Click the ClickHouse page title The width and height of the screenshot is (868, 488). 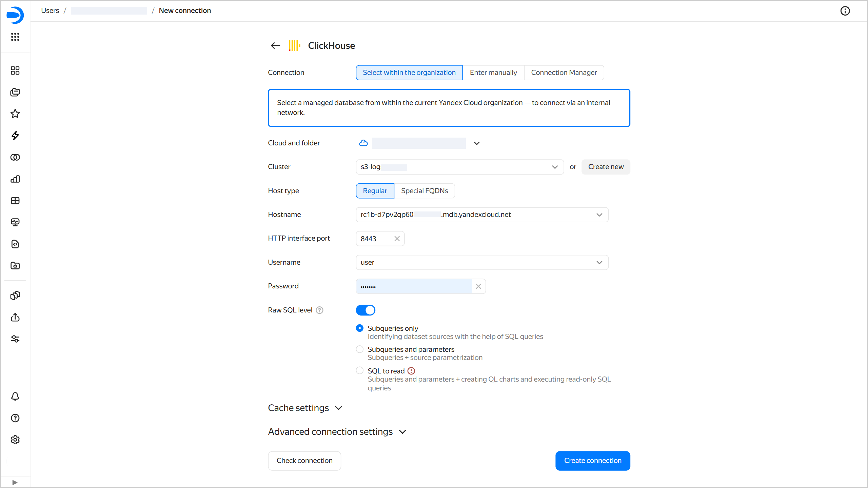click(331, 46)
